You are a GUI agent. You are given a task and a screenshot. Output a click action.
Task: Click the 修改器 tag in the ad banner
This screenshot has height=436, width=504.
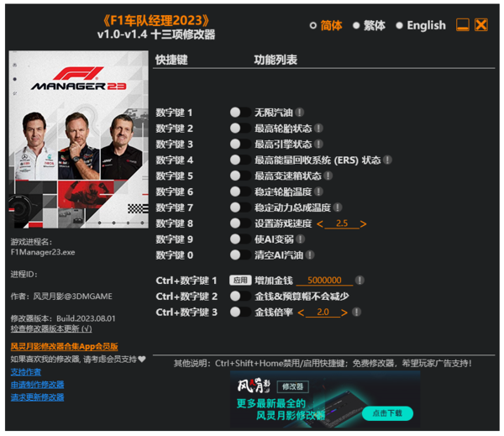[293, 386]
